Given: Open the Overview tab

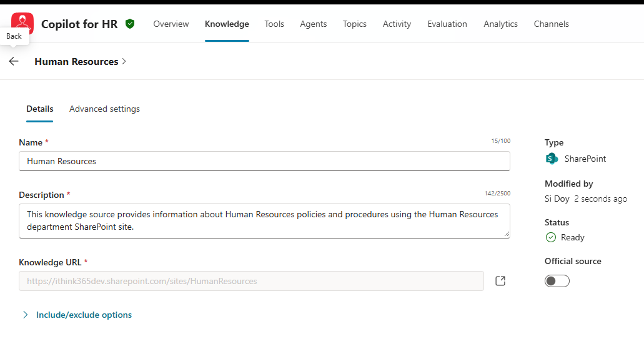Looking at the screenshot, I should tap(171, 24).
